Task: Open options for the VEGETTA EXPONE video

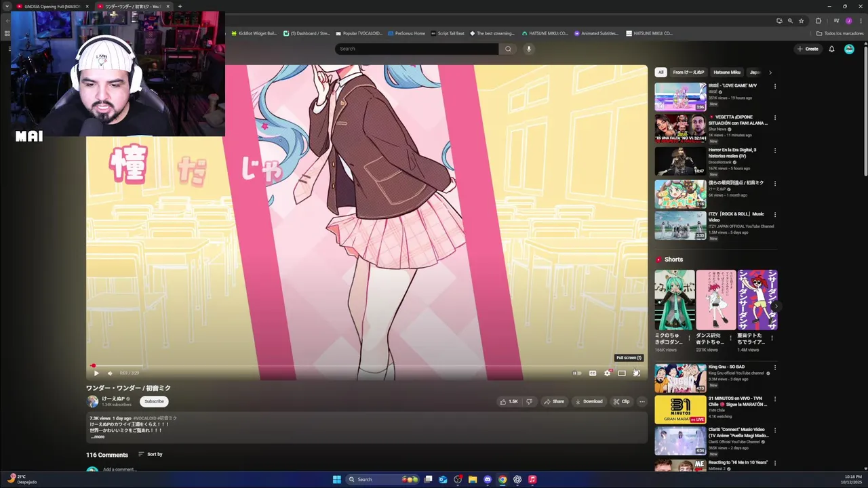Action: tap(775, 118)
